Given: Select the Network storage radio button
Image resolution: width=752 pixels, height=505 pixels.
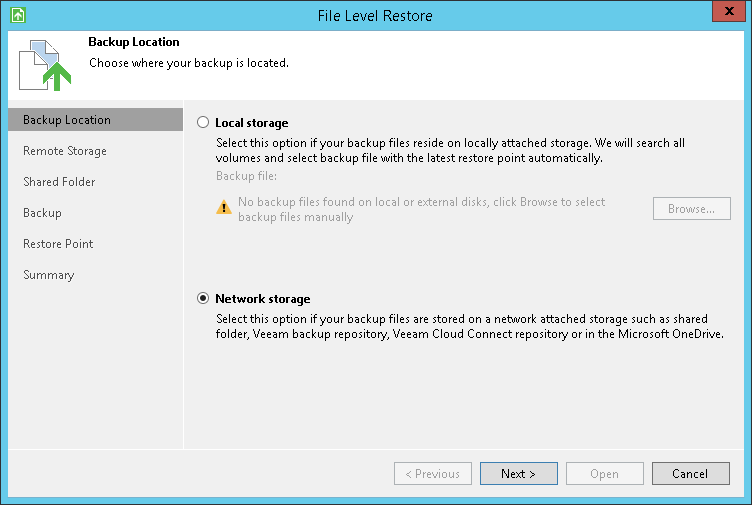Looking at the screenshot, I should (x=204, y=299).
